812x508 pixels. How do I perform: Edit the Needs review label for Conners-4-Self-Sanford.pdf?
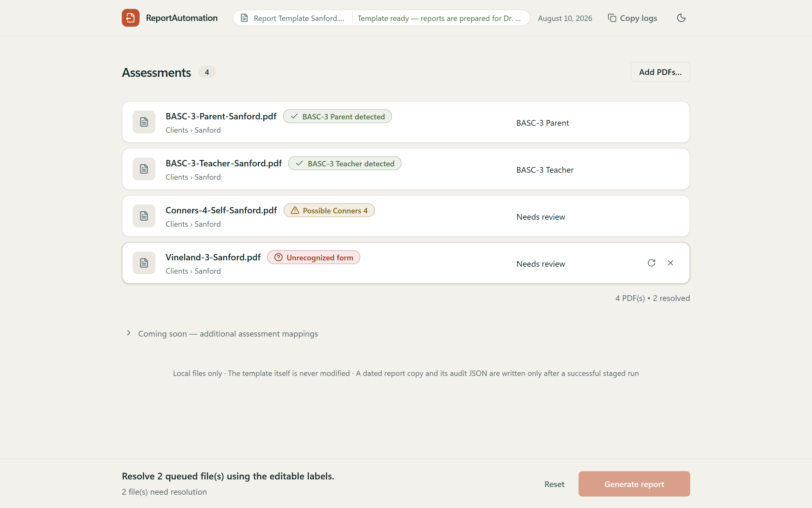click(540, 217)
